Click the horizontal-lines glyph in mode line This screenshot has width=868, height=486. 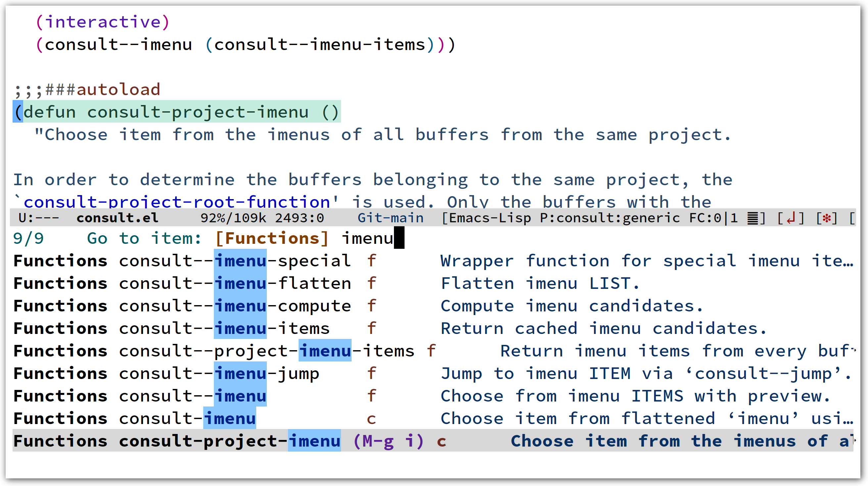[x=752, y=218]
